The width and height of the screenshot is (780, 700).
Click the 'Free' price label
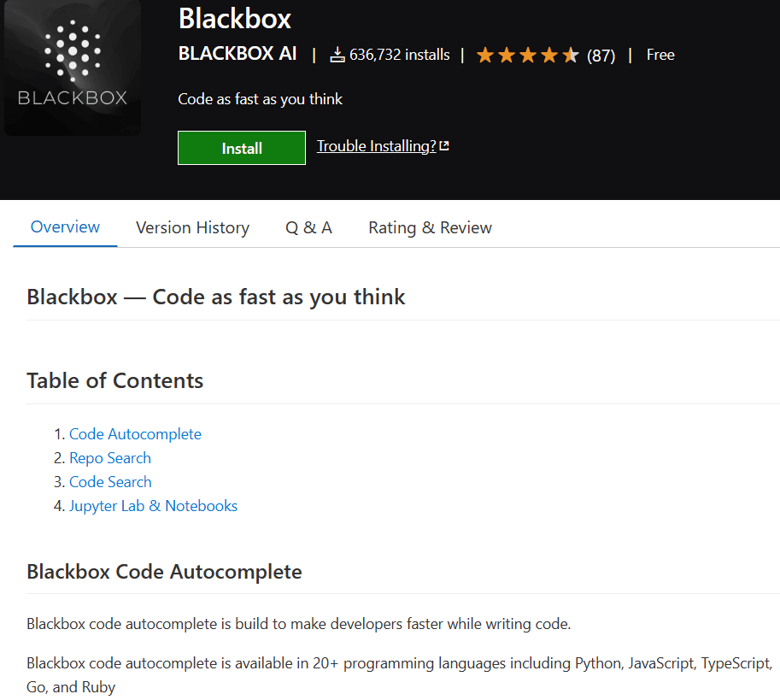(660, 55)
